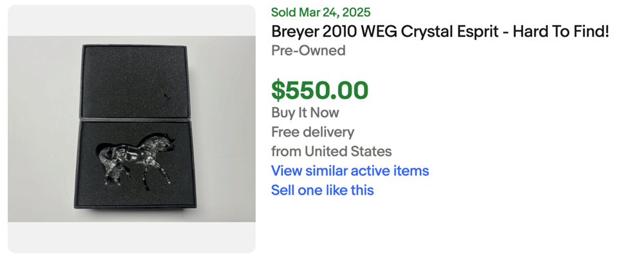
Task: Click the $550.00 sold price
Action: coord(319,90)
